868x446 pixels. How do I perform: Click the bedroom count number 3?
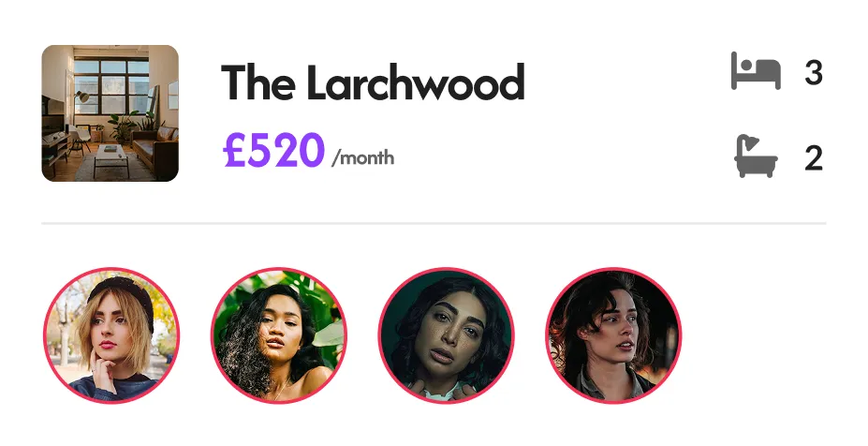814,73
